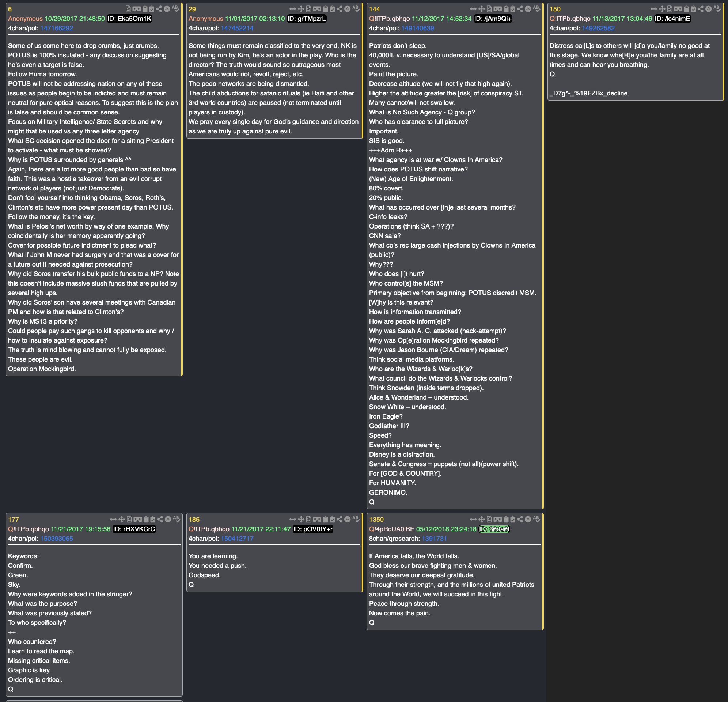Click post number 1350 in header
Viewport: 728px width, 702px height.
[376, 520]
